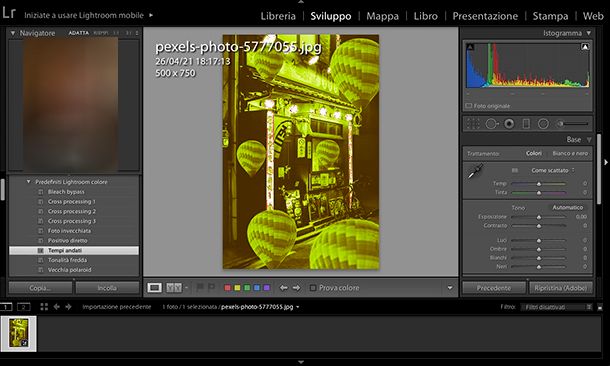The height and width of the screenshot is (366, 610).
Task: Collapse the Istogramma panel
Action: (x=589, y=33)
